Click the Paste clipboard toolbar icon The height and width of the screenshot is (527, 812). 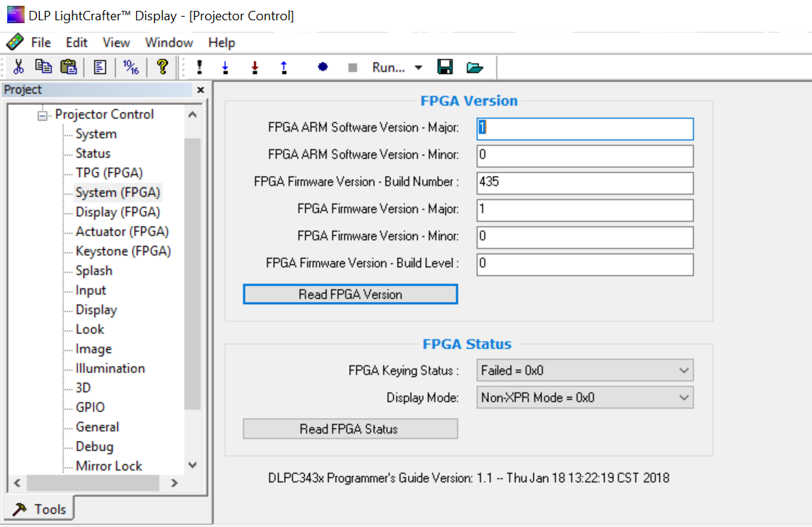coord(69,67)
